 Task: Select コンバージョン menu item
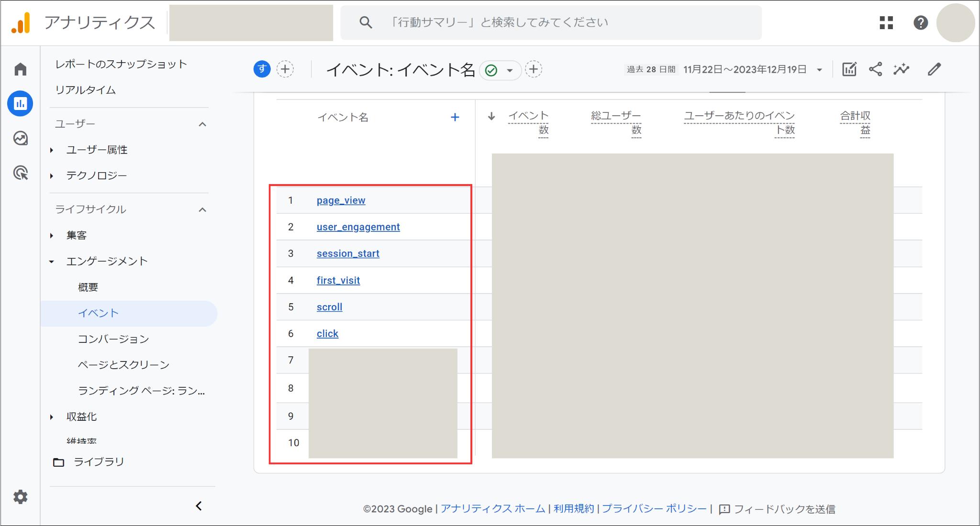[x=113, y=339]
